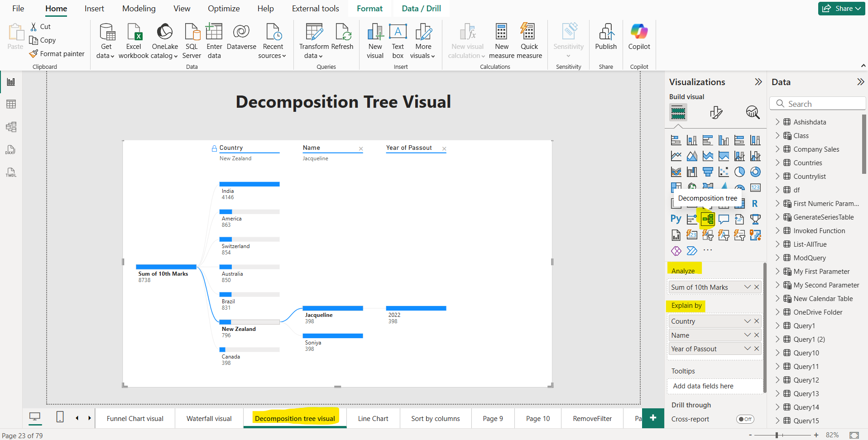The image size is (868, 440).
Task: Open the TMDL view in the sidebar
Action: click(11, 172)
